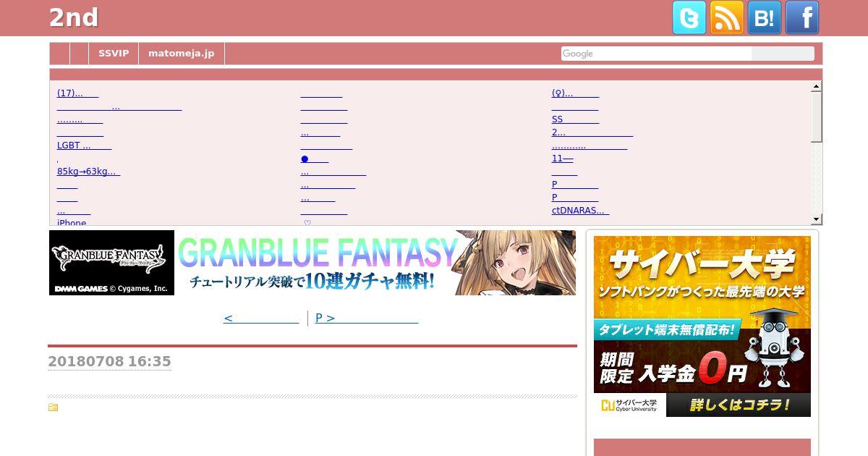868x456 pixels.
Task: Go to the next article "P >" link
Action: (367, 318)
